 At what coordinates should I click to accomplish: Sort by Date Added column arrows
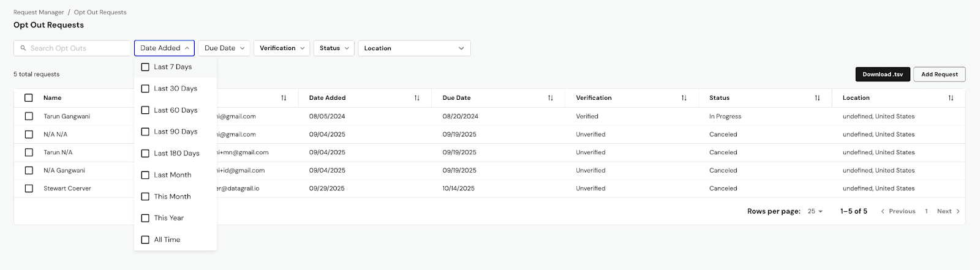(417, 98)
